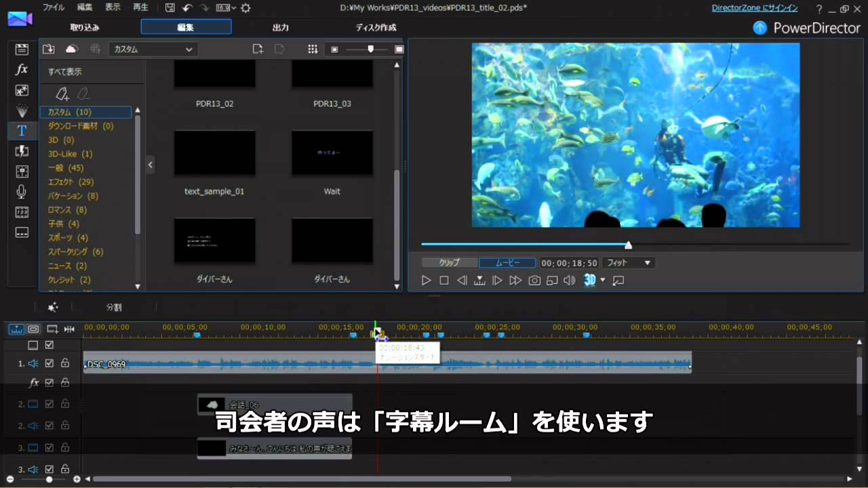Screen dimensions: 868x488
Task: Toggle lock icon for audio track 1
Action: point(65,363)
